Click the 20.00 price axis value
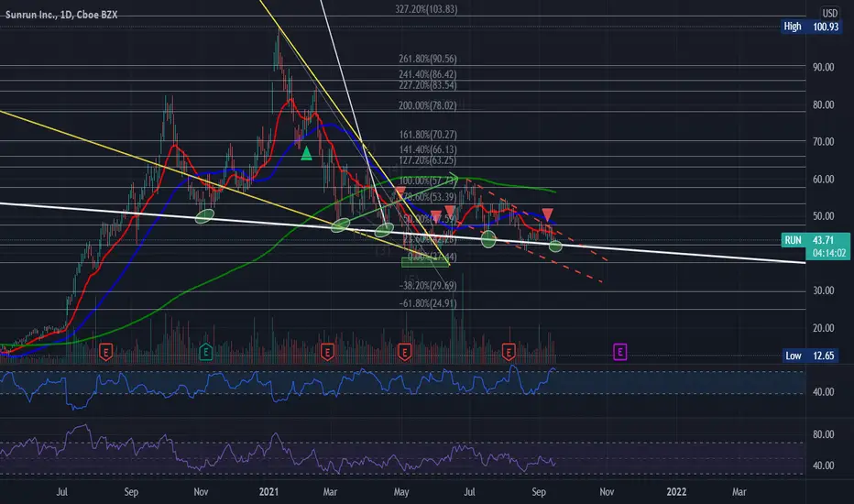854x504 pixels. click(823, 328)
